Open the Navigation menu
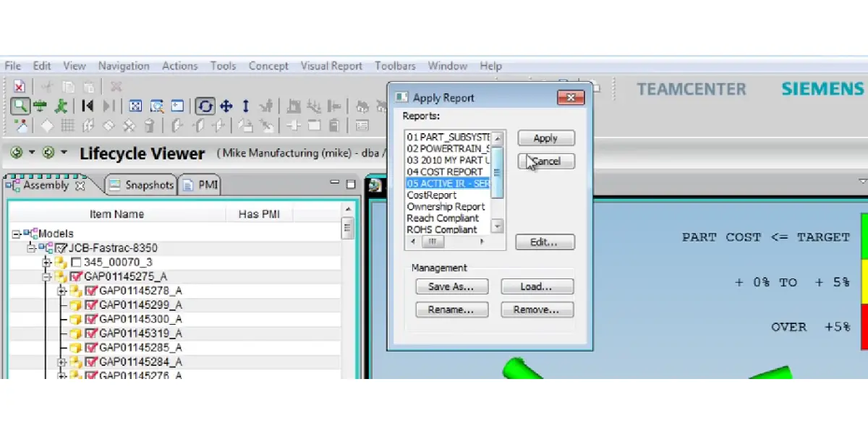This screenshot has height=434, width=868. tap(124, 66)
